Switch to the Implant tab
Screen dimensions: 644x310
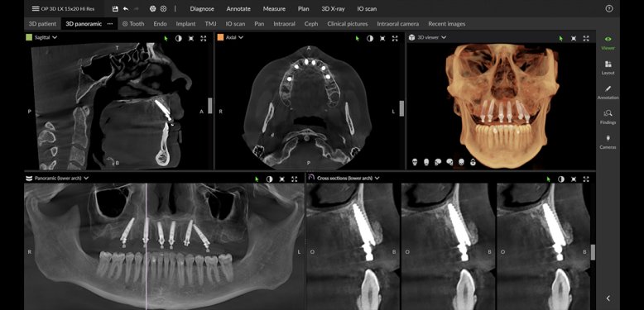(x=185, y=24)
